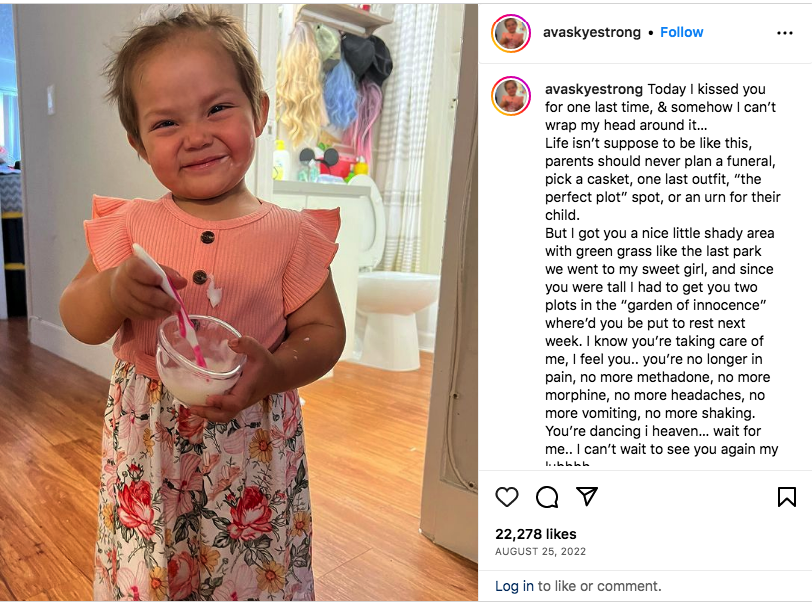Click the truncated last caption line
This screenshot has width=812, height=606.
tap(567, 463)
